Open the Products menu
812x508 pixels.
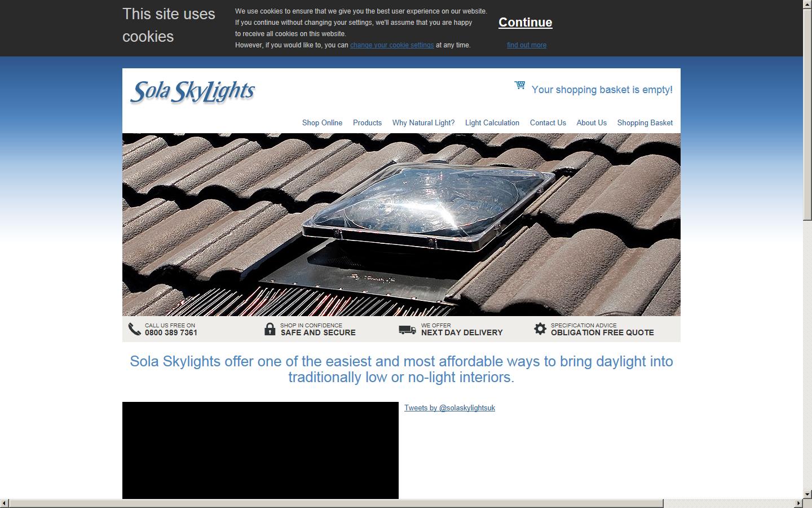[367, 122]
